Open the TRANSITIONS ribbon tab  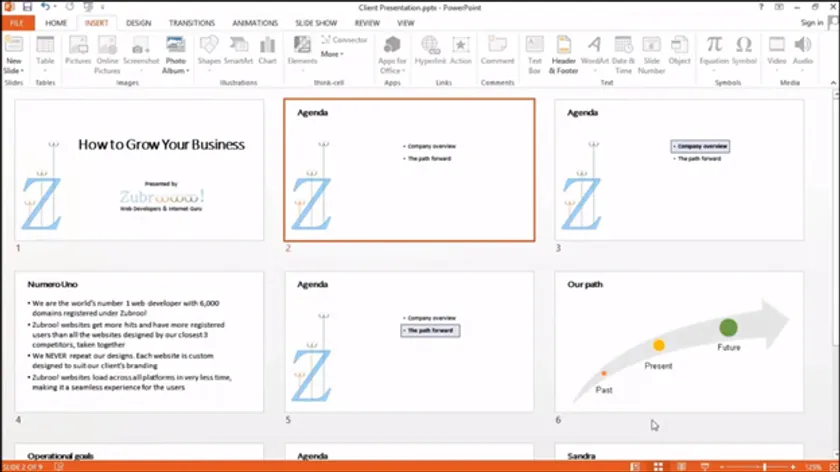pyautogui.click(x=191, y=22)
